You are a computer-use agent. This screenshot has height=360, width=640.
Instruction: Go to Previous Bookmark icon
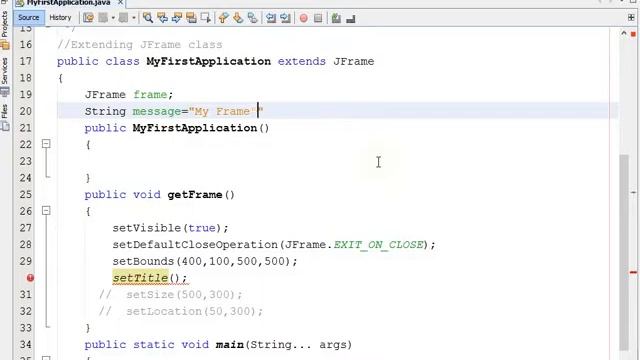click(x=223, y=18)
